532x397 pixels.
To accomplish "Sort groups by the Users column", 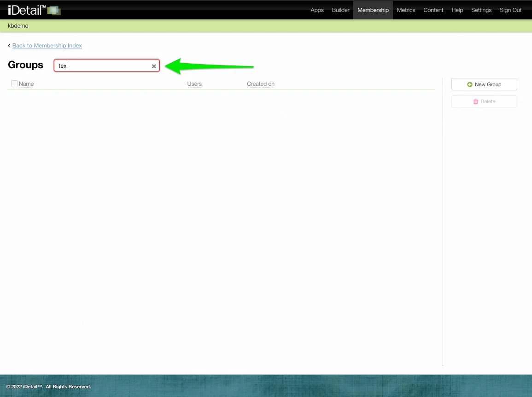I will pyautogui.click(x=194, y=84).
